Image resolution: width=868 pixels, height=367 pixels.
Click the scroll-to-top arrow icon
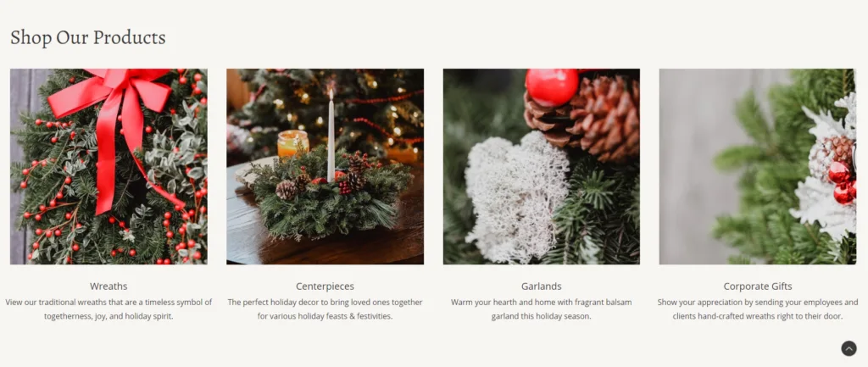[849, 348]
